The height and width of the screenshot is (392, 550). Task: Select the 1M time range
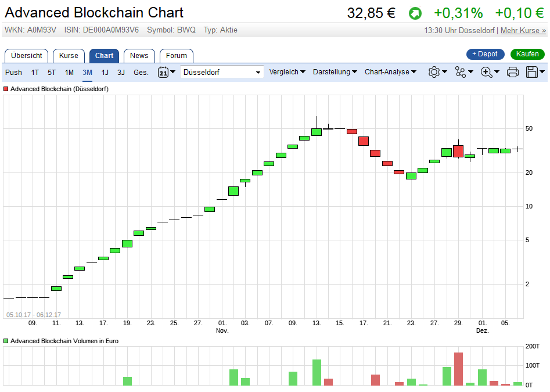point(69,72)
